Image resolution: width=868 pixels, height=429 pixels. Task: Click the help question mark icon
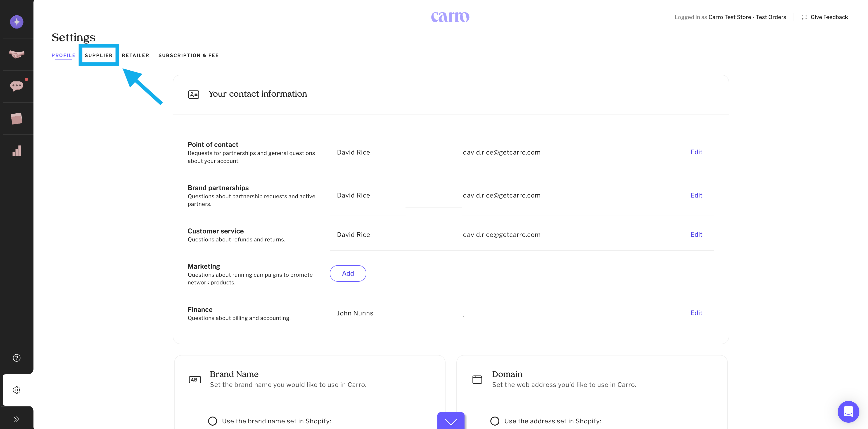17,358
